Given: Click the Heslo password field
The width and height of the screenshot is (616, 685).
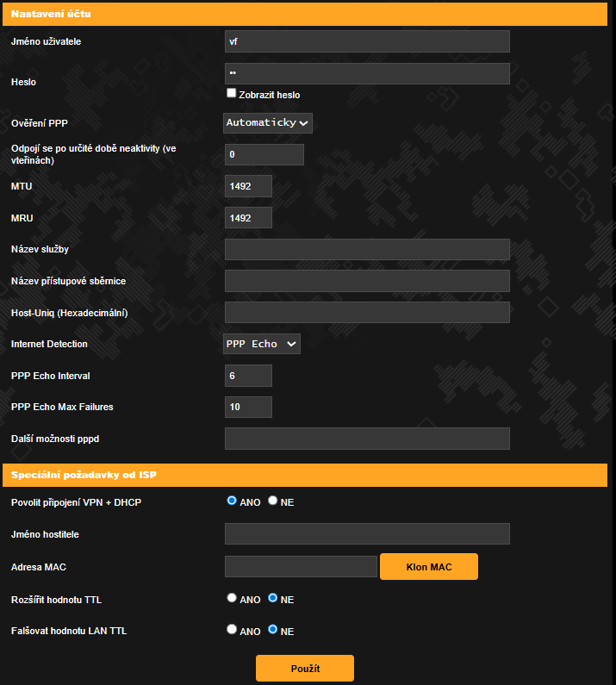Looking at the screenshot, I should [366, 73].
